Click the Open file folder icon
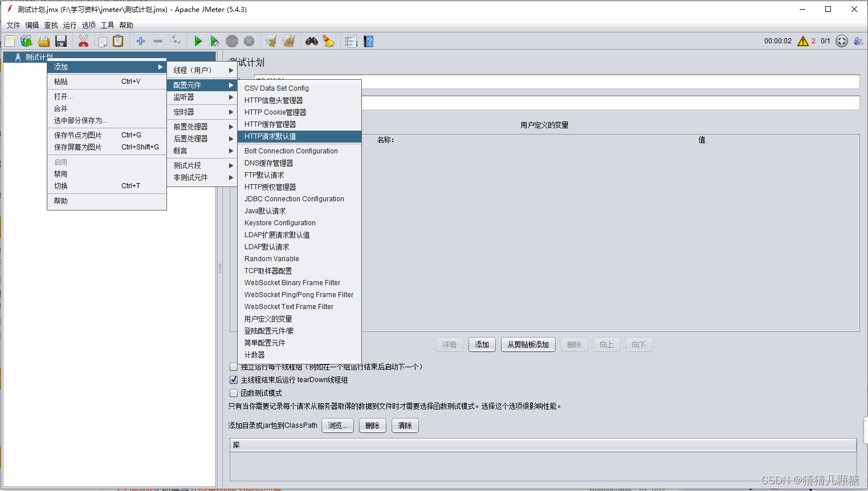Viewport: 868px width, 491px height. (44, 41)
